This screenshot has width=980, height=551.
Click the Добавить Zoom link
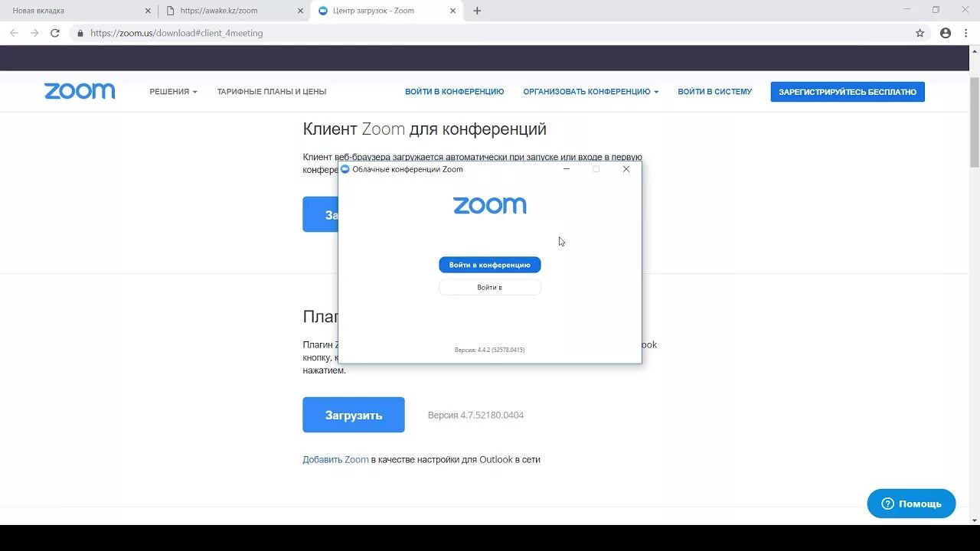[x=335, y=459]
